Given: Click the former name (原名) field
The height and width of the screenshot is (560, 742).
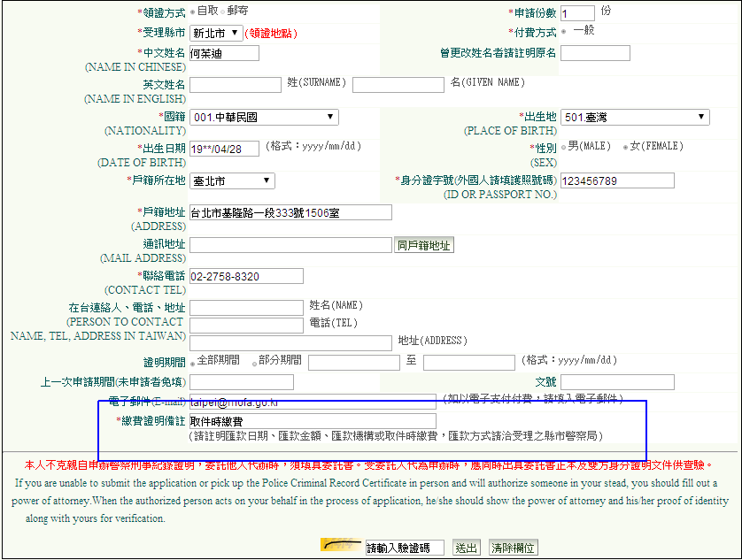Looking at the screenshot, I should pos(595,53).
